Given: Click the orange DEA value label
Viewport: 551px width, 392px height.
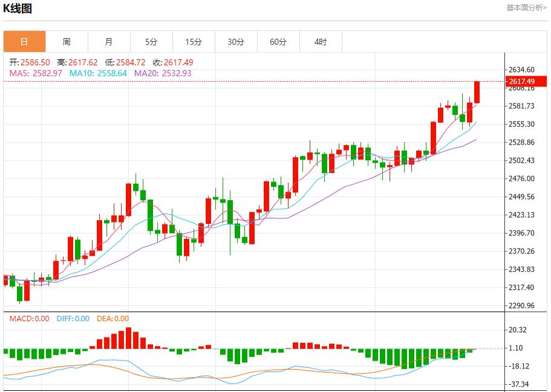Looking at the screenshot, I should tap(112, 319).
